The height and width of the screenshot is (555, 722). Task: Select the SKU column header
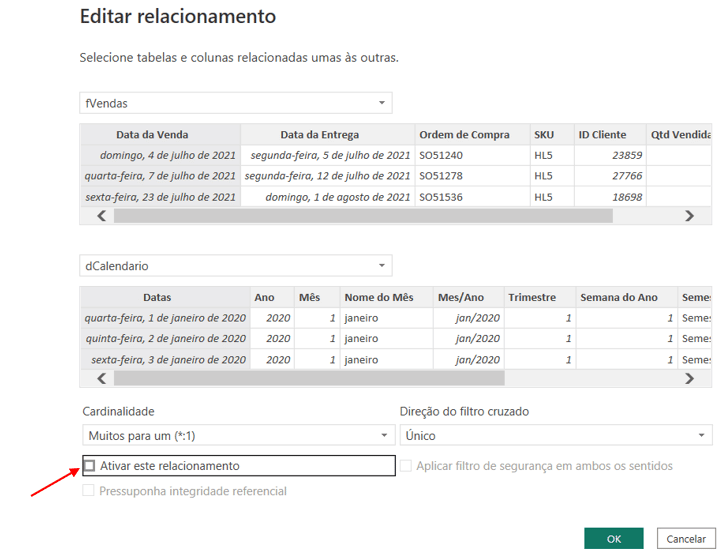tap(552, 134)
